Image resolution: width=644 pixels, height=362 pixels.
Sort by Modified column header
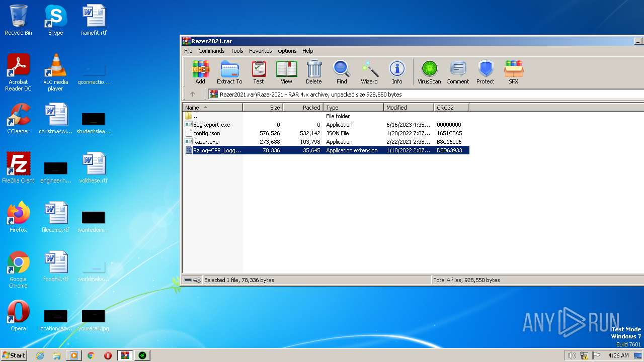(409, 107)
